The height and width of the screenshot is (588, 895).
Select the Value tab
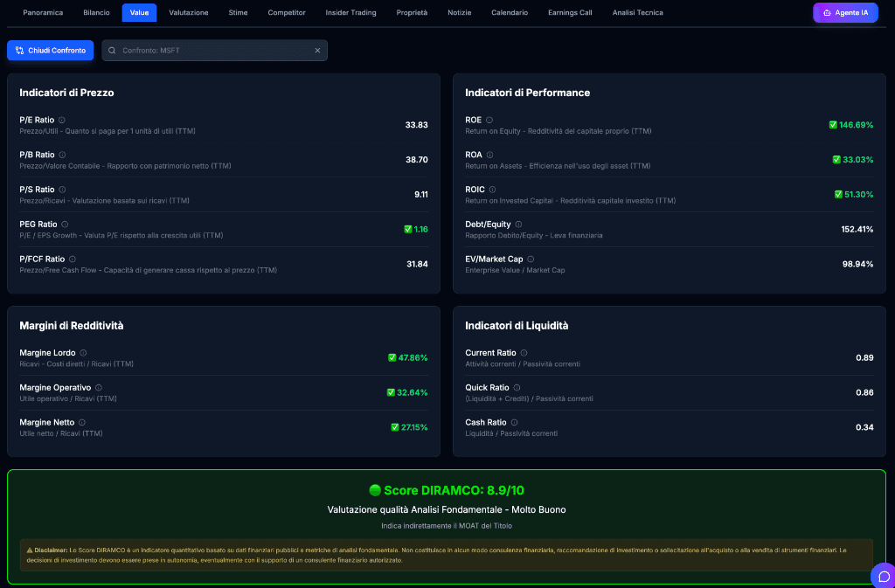coord(139,12)
